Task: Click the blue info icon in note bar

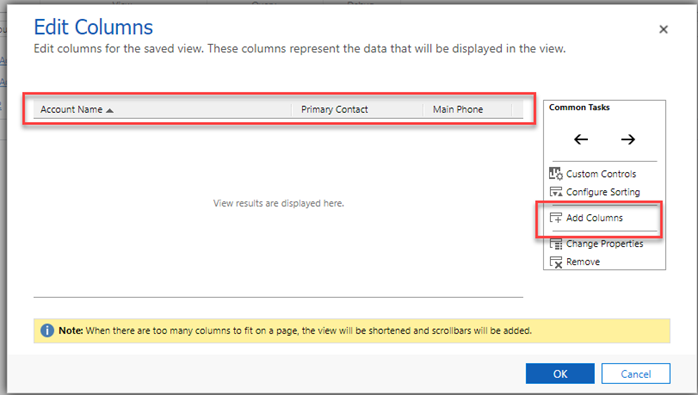Action: (47, 330)
